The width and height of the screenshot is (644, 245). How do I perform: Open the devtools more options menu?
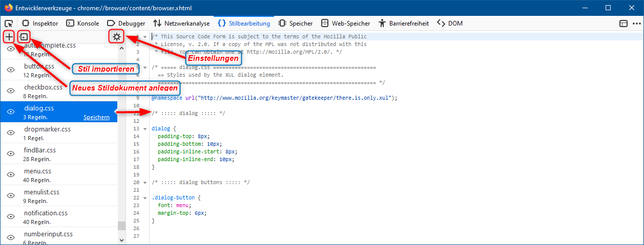[x=636, y=23]
